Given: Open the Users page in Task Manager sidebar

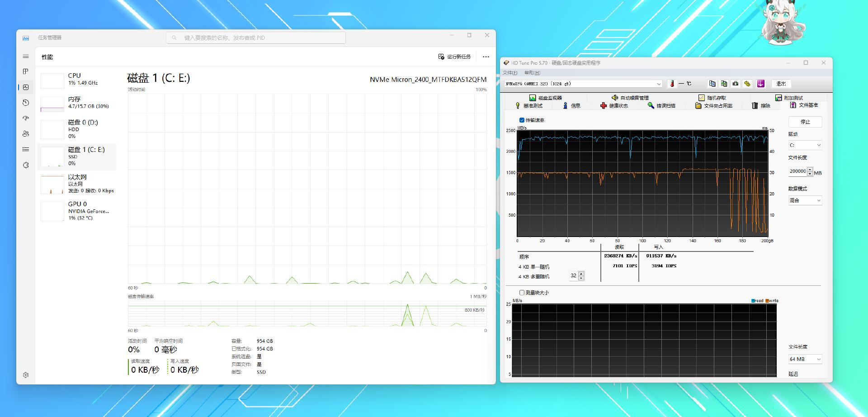Looking at the screenshot, I should click(26, 134).
